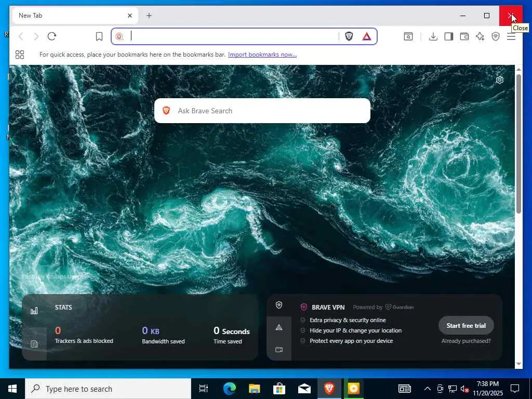532x399 pixels.
Task: Click the BRAVE VPN heading
Action: tap(328, 308)
